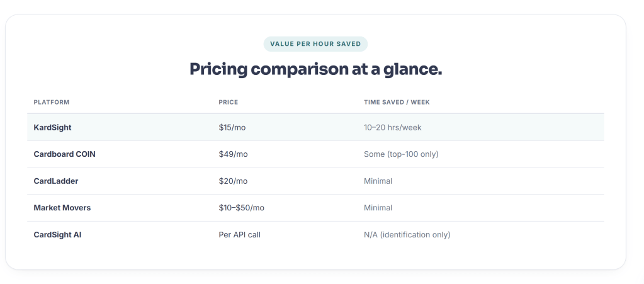Image resolution: width=644 pixels, height=284 pixels.
Task: Click the PRICE column header
Action: click(229, 103)
